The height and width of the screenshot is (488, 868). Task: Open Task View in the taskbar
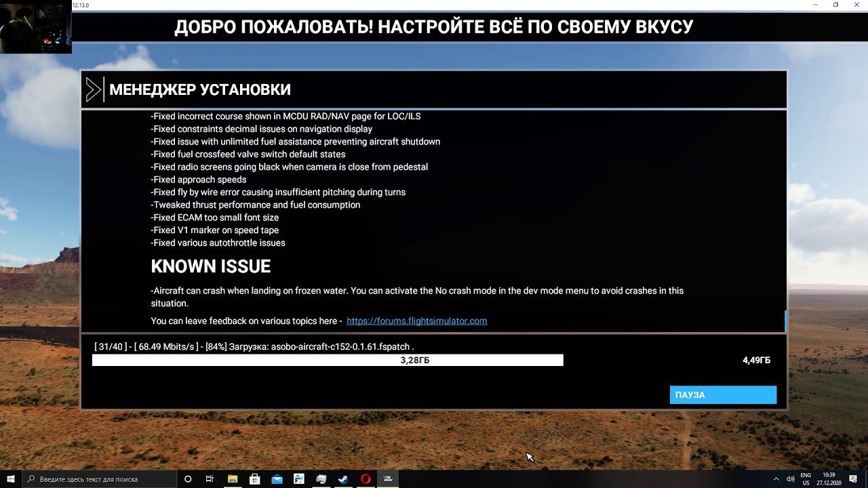pyautogui.click(x=210, y=479)
